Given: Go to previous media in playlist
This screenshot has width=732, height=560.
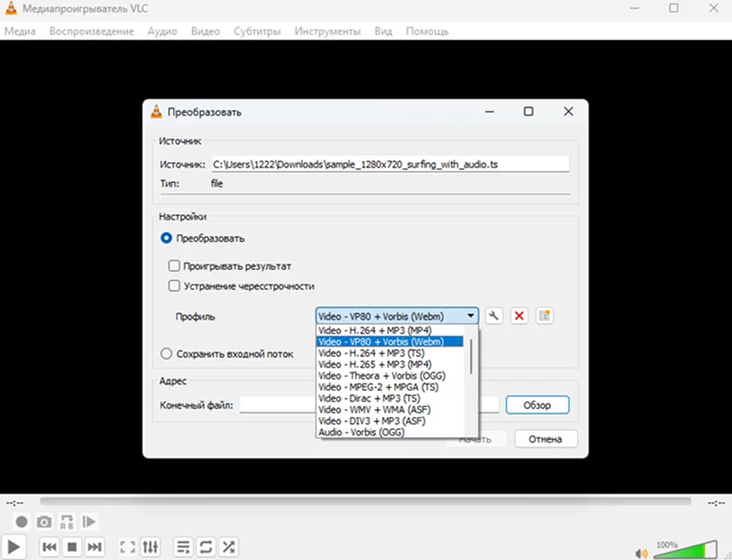Looking at the screenshot, I should pyautogui.click(x=49, y=546).
